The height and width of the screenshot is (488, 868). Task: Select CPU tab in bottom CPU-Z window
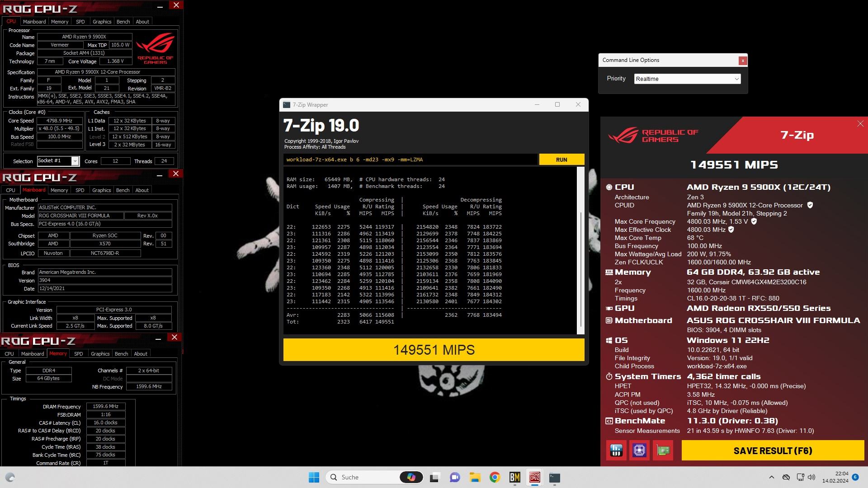pyautogui.click(x=9, y=354)
